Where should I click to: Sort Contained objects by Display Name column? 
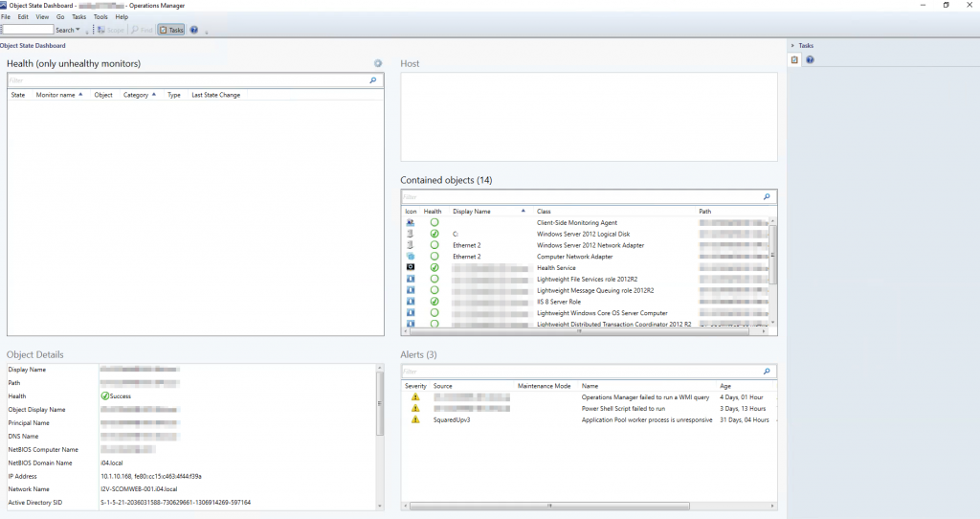(489, 212)
